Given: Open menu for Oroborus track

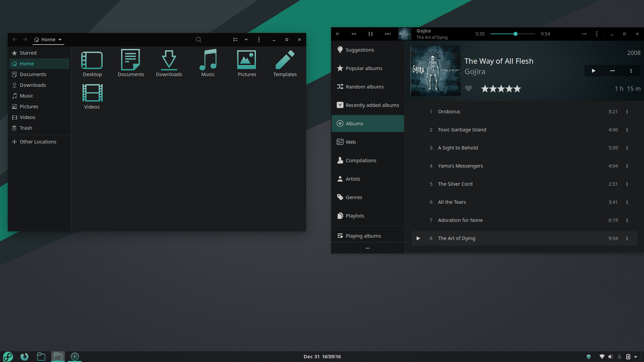Looking at the screenshot, I should click(x=627, y=112).
